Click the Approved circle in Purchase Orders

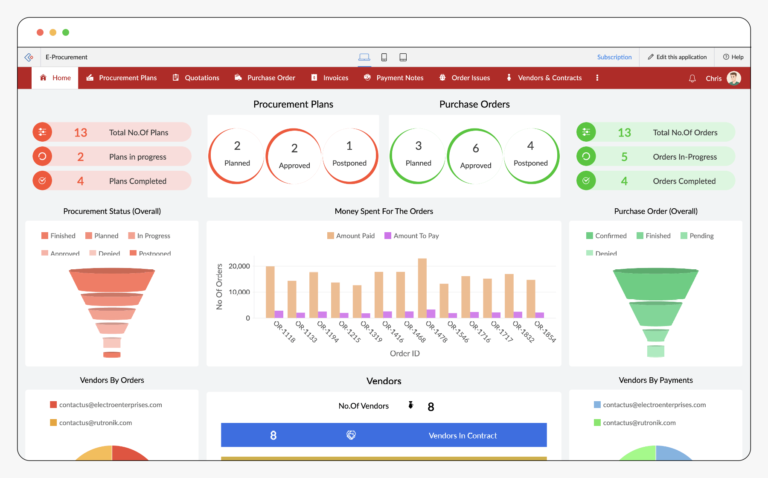tap(475, 156)
